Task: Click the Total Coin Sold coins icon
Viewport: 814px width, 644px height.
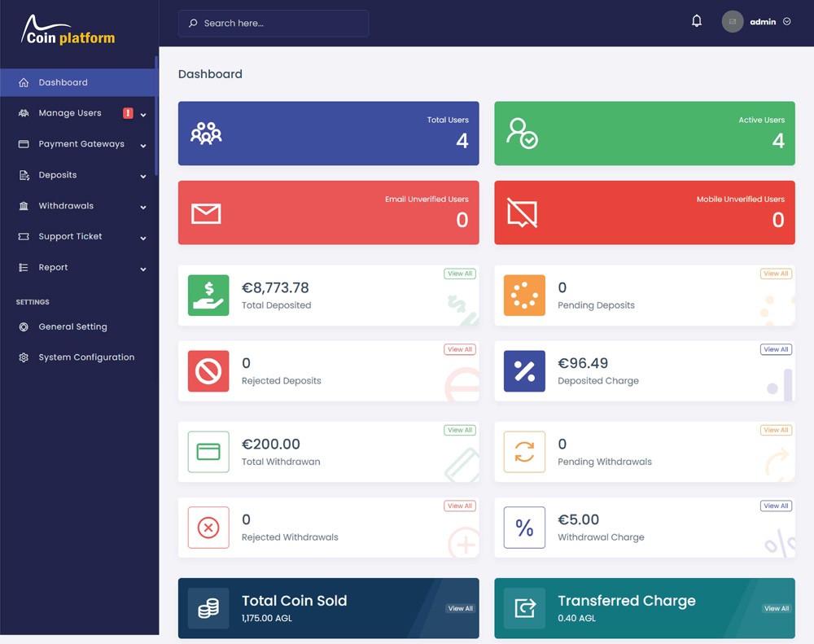Action: point(208,608)
